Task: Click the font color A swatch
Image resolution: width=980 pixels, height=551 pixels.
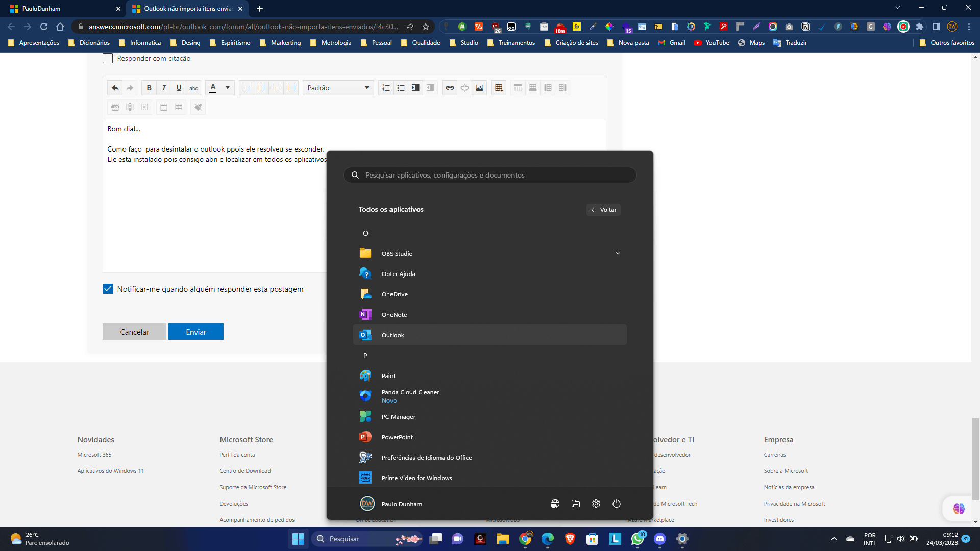Action: point(213,88)
